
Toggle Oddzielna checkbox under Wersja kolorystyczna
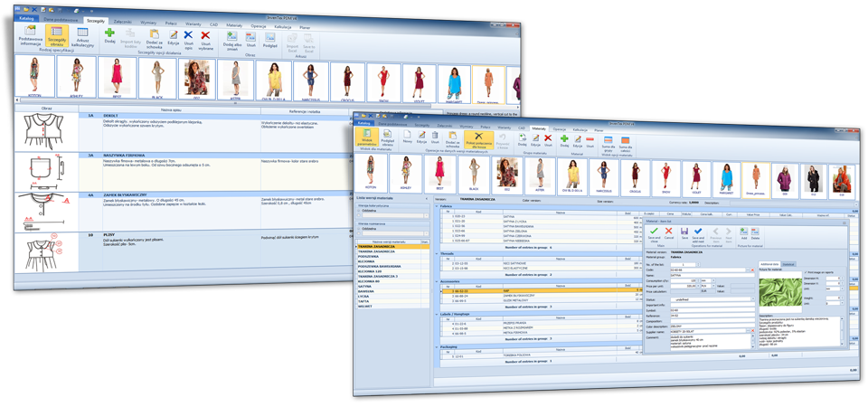[x=359, y=211]
